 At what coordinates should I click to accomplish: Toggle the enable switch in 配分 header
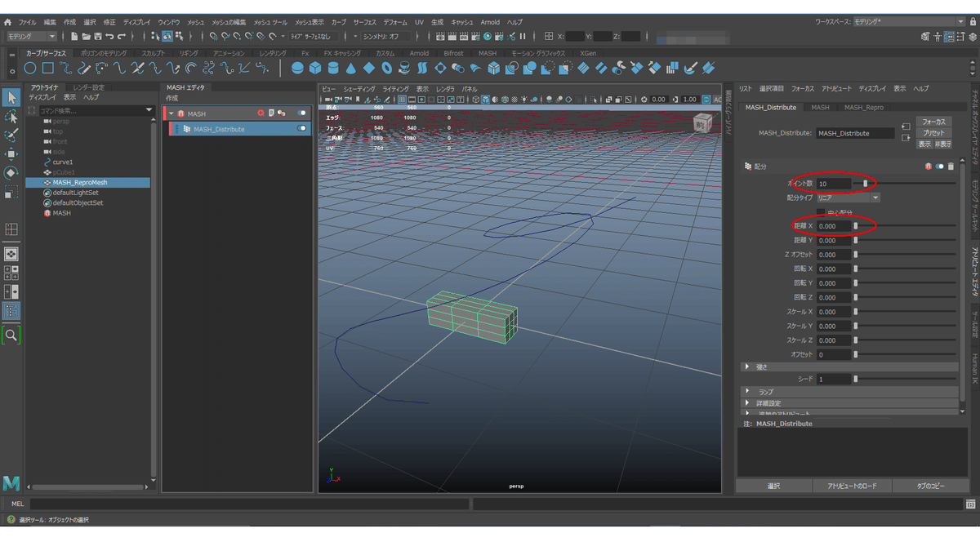940,167
